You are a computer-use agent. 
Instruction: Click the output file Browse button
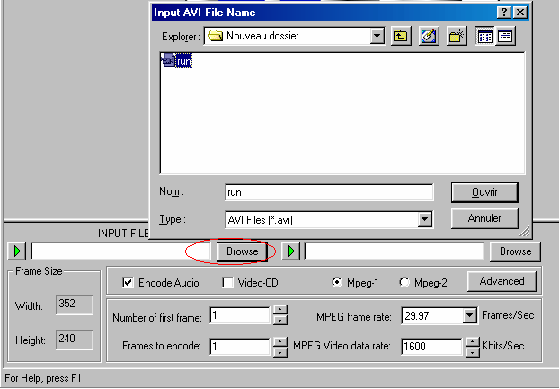click(x=515, y=251)
